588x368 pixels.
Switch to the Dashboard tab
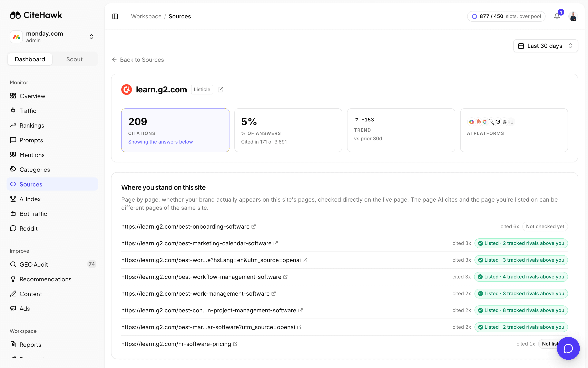(30, 59)
